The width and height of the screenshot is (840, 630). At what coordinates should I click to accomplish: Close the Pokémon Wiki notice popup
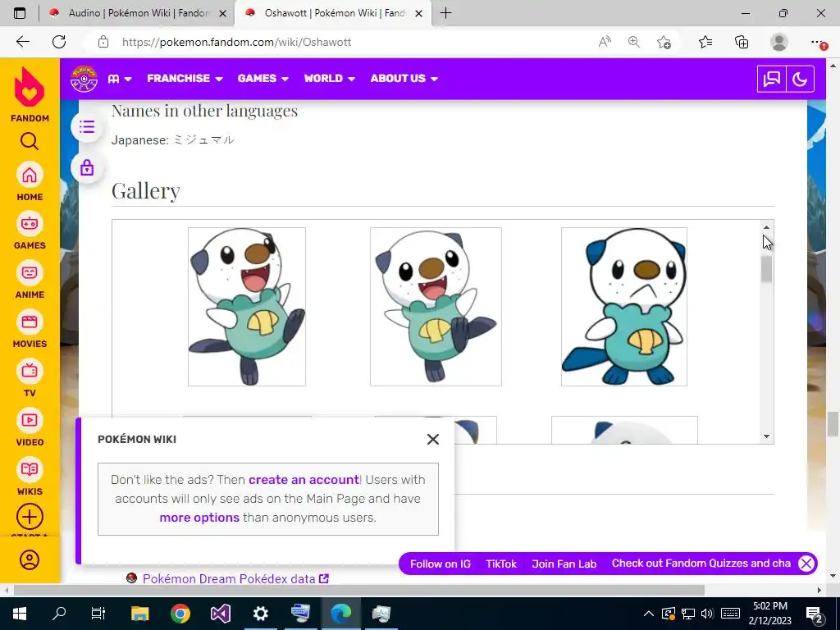[x=433, y=440]
